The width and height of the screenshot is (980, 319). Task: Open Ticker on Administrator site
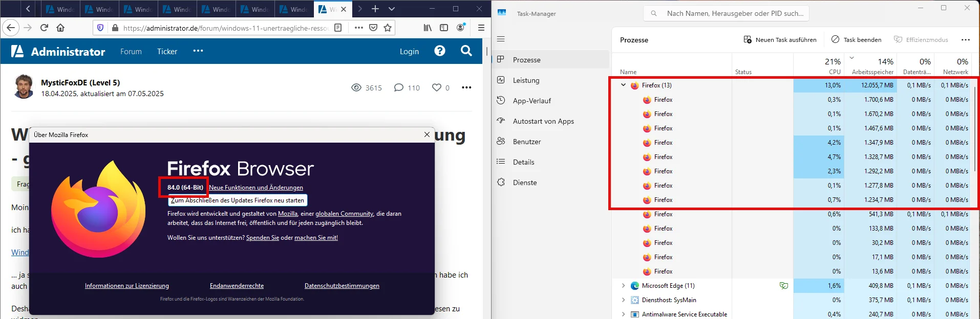click(x=167, y=51)
